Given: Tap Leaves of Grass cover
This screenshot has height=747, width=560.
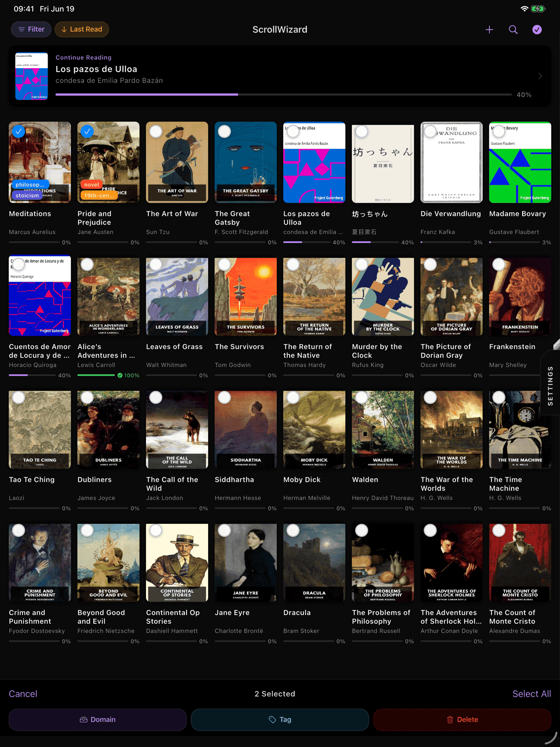Looking at the screenshot, I should pos(177,297).
